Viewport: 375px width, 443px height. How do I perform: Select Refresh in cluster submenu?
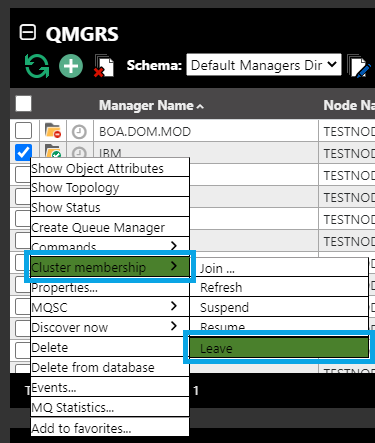[279, 287]
